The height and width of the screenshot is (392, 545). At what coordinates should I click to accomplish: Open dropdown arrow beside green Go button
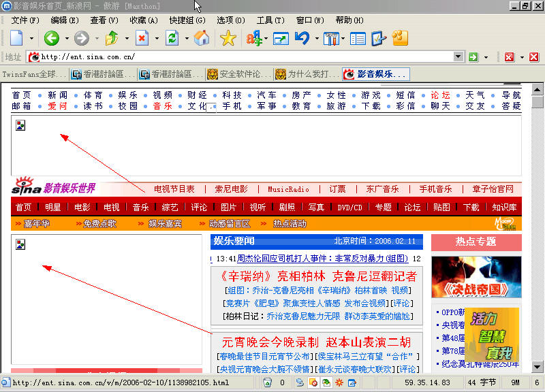[486, 57]
